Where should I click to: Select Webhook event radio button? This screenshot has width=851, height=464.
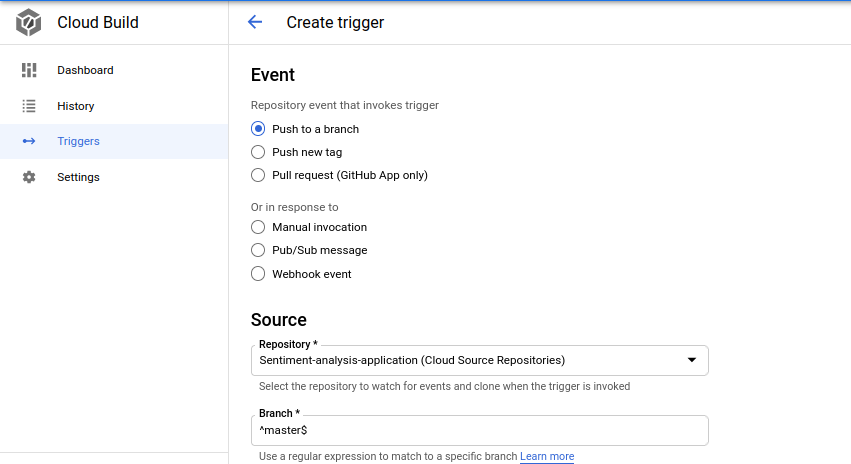[x=258, y=274]
